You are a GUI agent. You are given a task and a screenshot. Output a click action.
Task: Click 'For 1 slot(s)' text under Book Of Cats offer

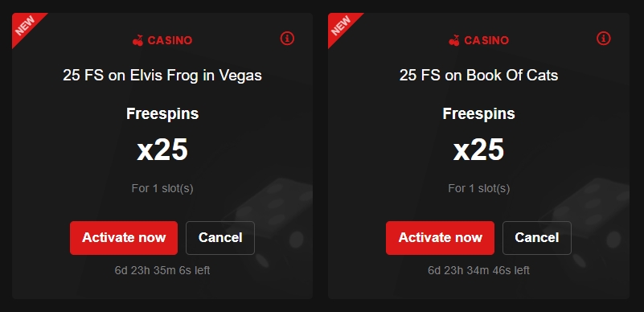click(x=479, y=188)
